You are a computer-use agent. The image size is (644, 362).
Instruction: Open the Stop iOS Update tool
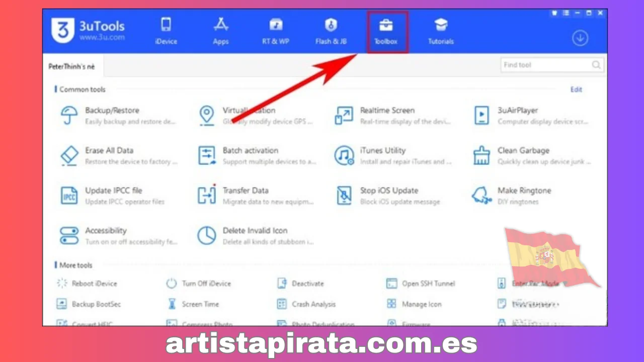(387, 196)
